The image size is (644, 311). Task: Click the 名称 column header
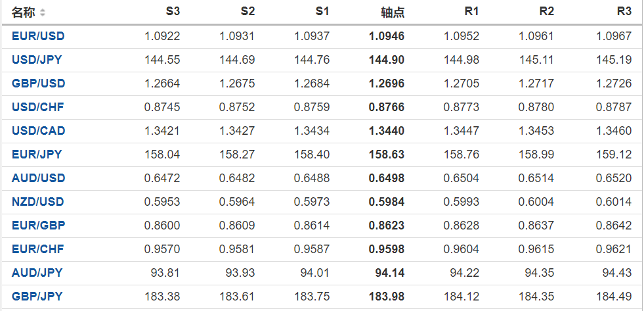point(24,12)
